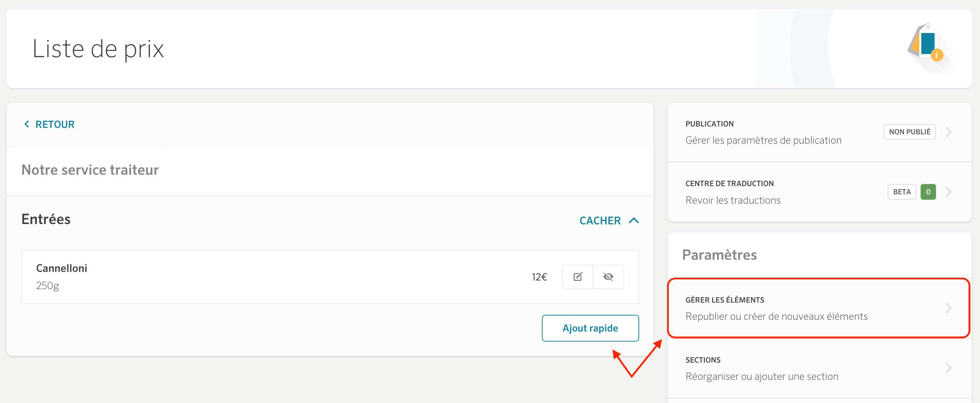Select the SECTIONS settings row

819,368
